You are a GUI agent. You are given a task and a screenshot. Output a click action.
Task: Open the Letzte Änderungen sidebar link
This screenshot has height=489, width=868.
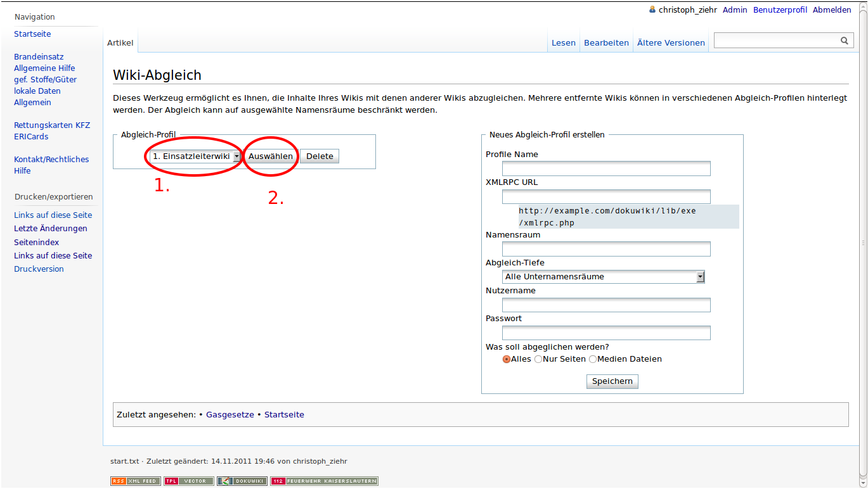click(51, 229)
